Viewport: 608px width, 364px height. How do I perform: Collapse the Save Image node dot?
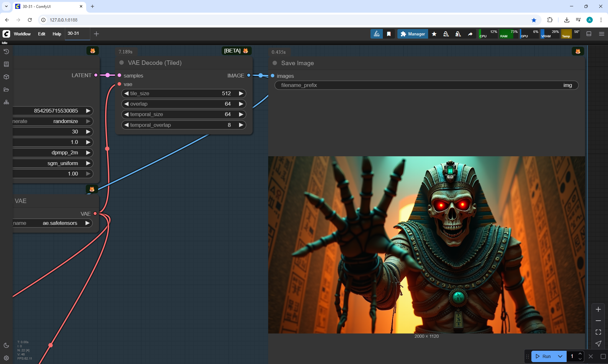tap(275, 63)
